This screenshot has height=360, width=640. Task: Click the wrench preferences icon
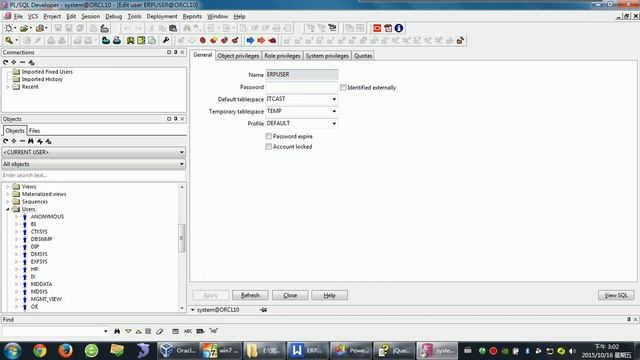pyautogui.click(x=166, y=40)
